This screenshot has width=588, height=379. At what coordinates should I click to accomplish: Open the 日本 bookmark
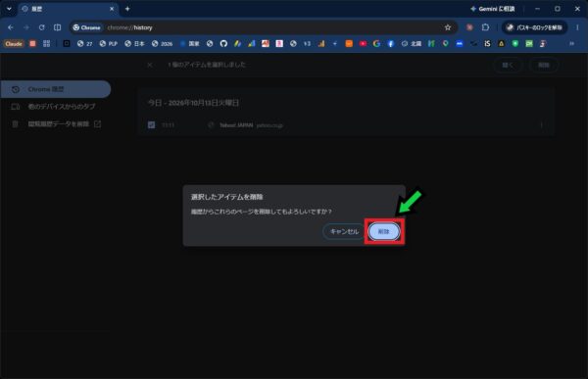134,43
